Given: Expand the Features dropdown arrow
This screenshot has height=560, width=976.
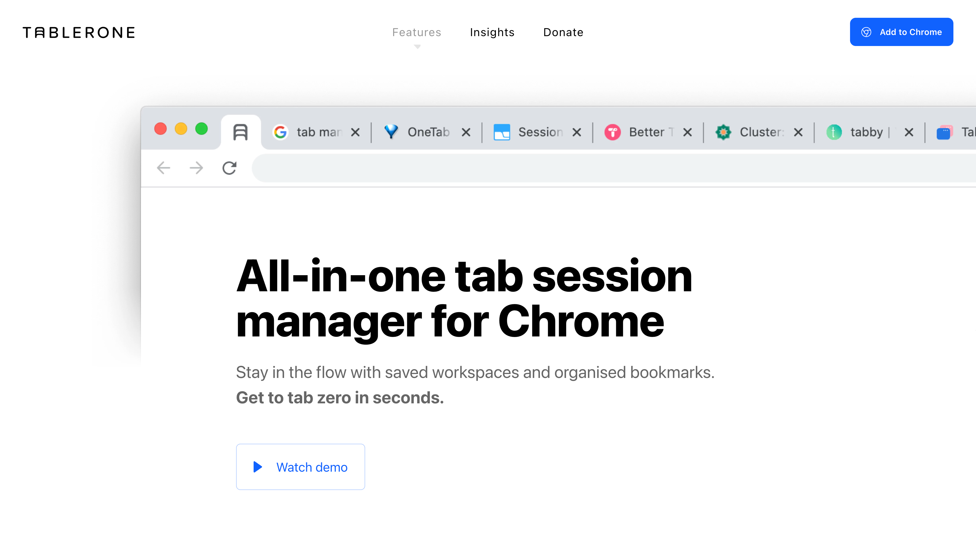Looking at the screenshot, I should tap(417, 47).
